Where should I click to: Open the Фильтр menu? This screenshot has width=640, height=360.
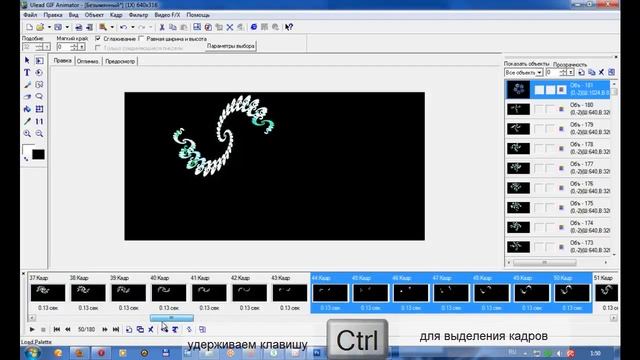138,15
